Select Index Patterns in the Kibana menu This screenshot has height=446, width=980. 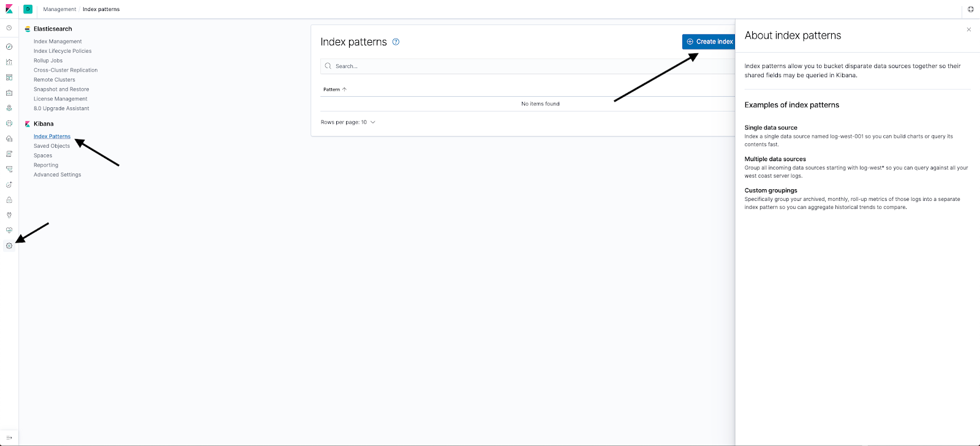[x=52, y=137]
